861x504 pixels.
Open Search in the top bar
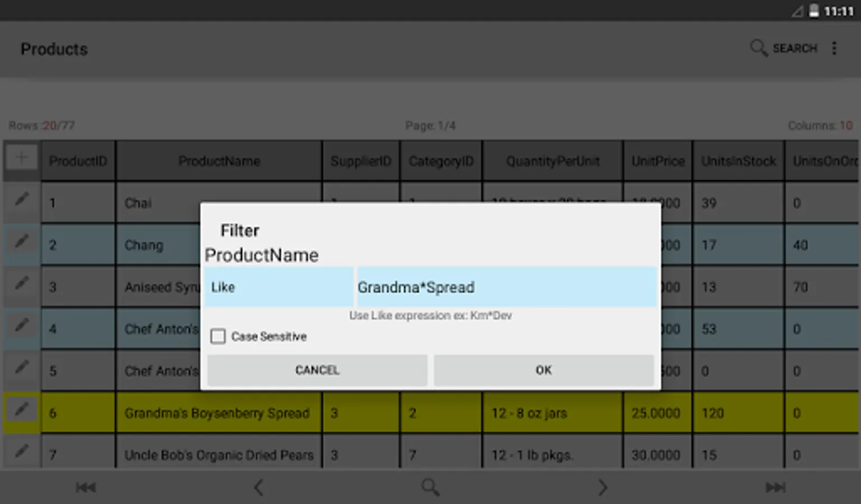pos(784,48)
